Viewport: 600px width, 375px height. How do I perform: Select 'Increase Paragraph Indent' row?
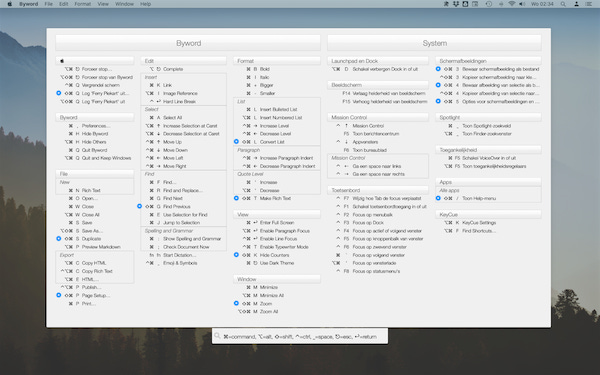277,158
